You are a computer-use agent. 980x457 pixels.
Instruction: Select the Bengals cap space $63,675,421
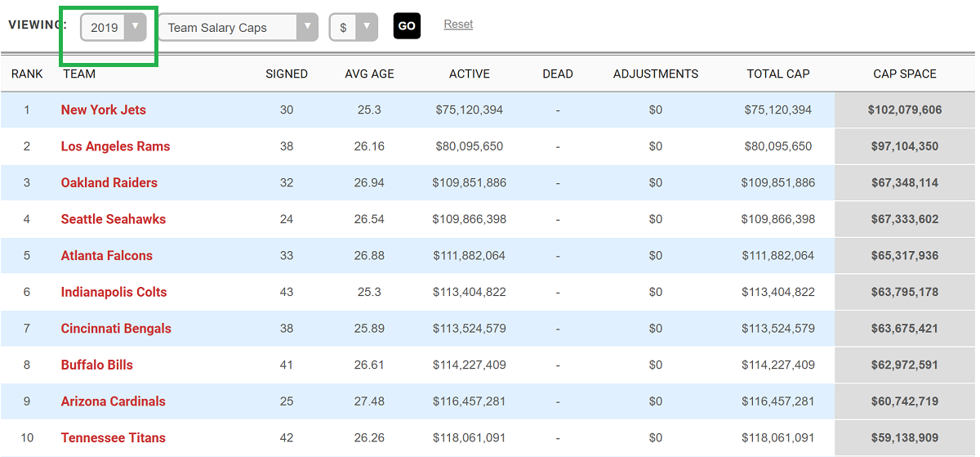905,328
